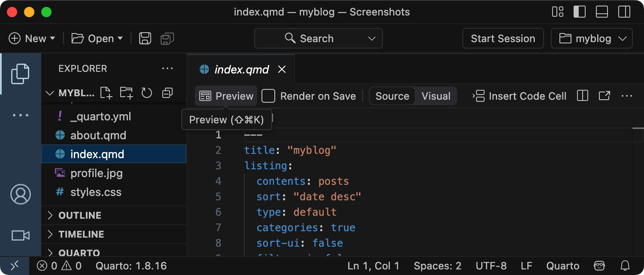Viewport: 644px width, 275px height.
Task: Click the Save All icon in toolbar
Action: pos(167,39)
